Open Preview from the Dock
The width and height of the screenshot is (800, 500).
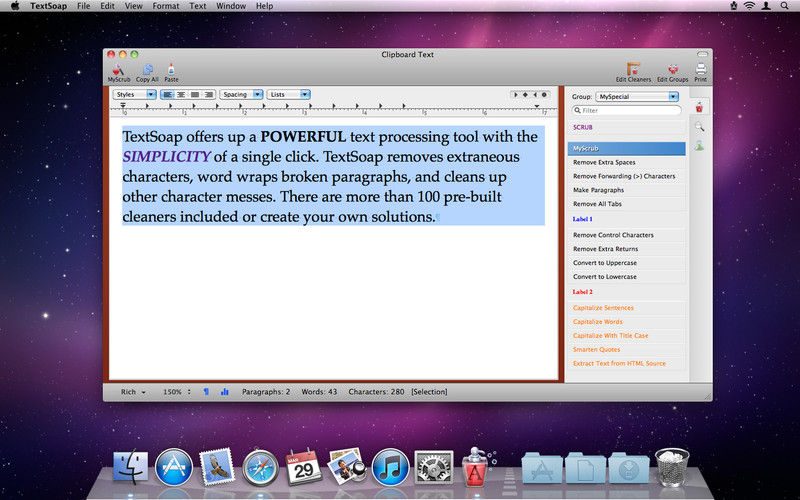point(347,466)
